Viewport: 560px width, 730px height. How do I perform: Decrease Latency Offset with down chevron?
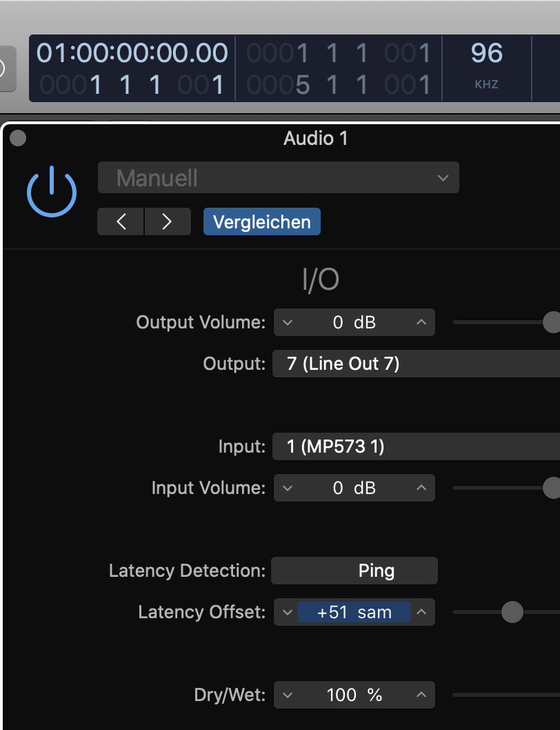tap(287, 612)
